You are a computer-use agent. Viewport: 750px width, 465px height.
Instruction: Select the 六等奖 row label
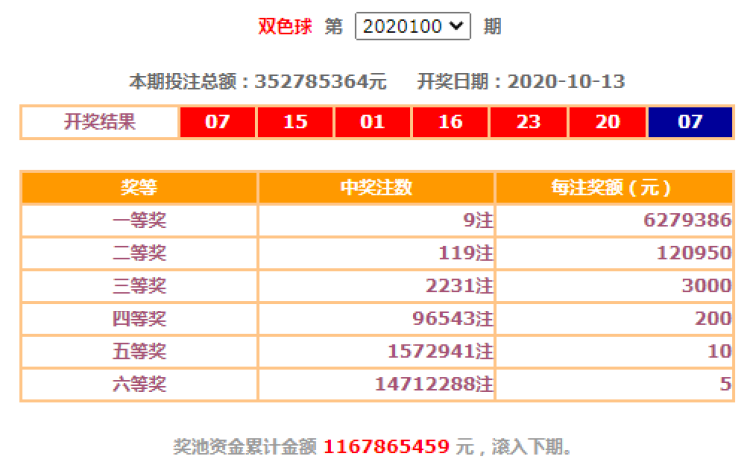click(x=139, y=384)
